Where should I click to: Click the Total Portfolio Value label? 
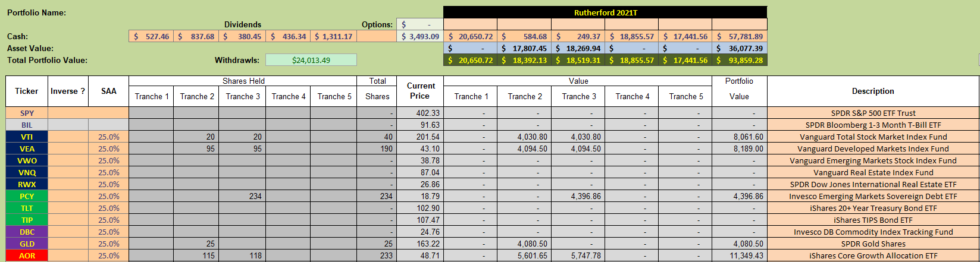coord(48,60)
